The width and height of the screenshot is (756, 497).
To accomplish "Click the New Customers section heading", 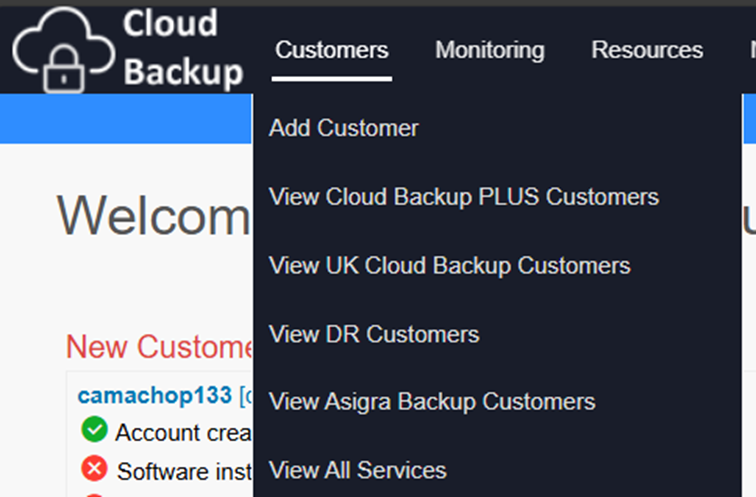I will [x=159, y=347].
